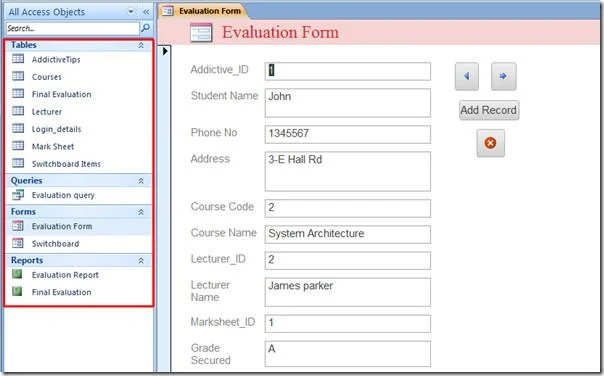This screenshot has width=604, height=376.
Task: Click the Marksheet_ID label
Action: click(223, 322)
